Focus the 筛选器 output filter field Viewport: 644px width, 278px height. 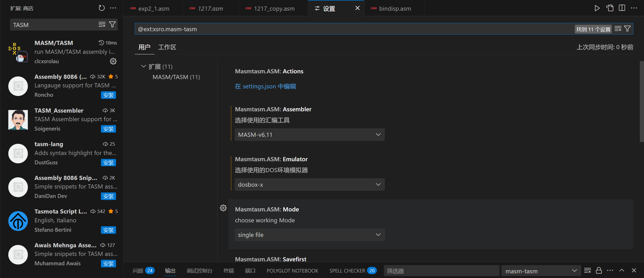click(x=441, y=271)
